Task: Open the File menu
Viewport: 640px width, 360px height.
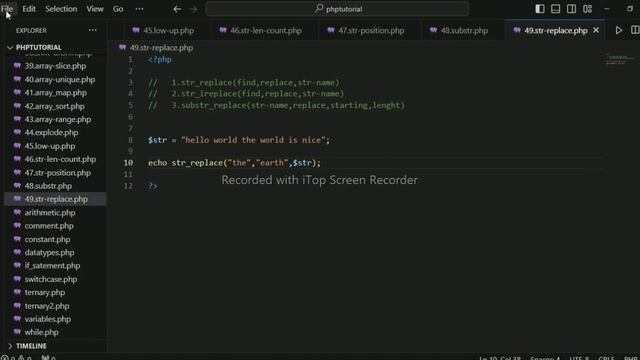Action: coord(7,9)
